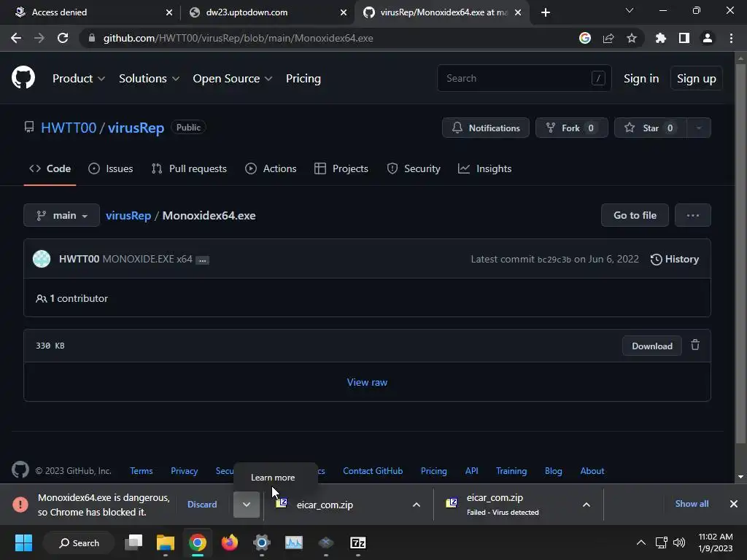Open the Security tab
This screenshot has height=560, width=747.
pyautogui.click(x=414, y=168)
